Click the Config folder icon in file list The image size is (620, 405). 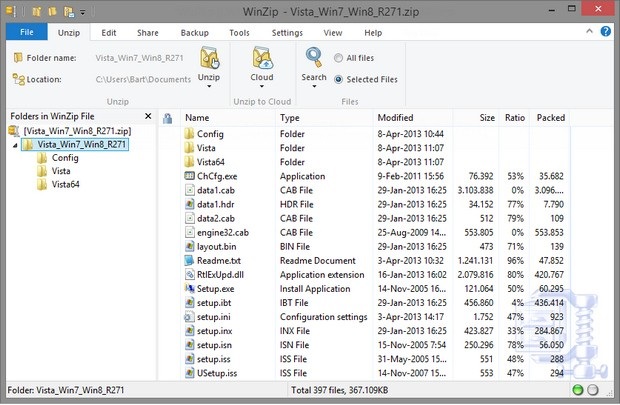click(189, 133)
